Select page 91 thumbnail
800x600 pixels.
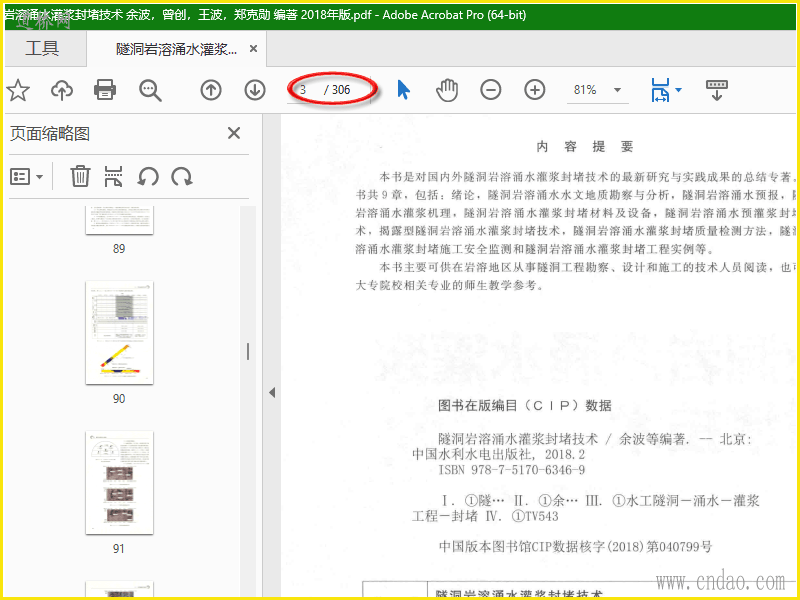[x=119, y=483]
